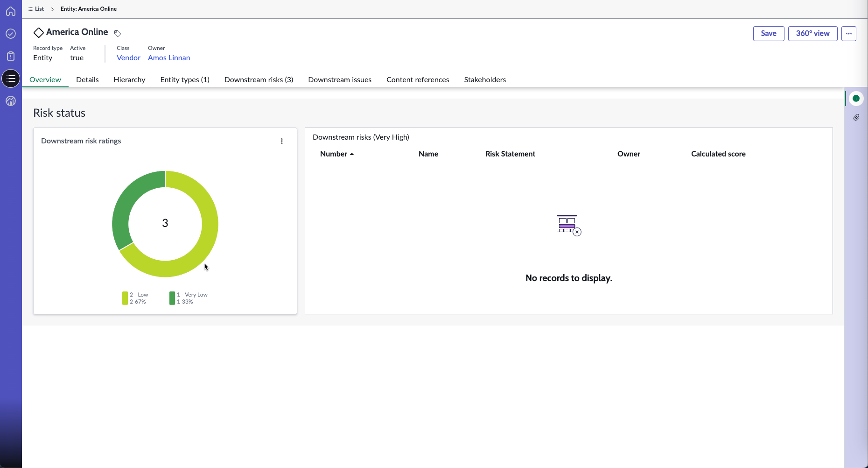
Task: Open the Stakeholders tab
Action: 485,79
